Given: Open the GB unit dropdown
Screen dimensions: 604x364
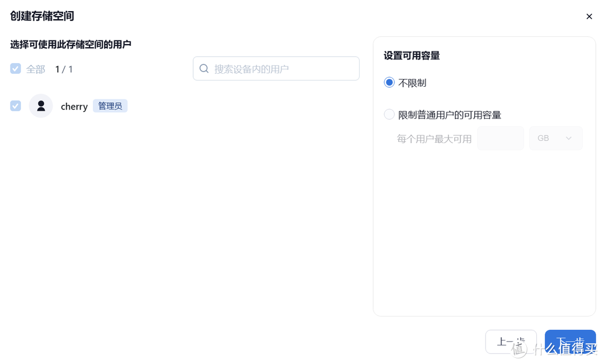Looking at the screenshot, I should click(555, 138).
